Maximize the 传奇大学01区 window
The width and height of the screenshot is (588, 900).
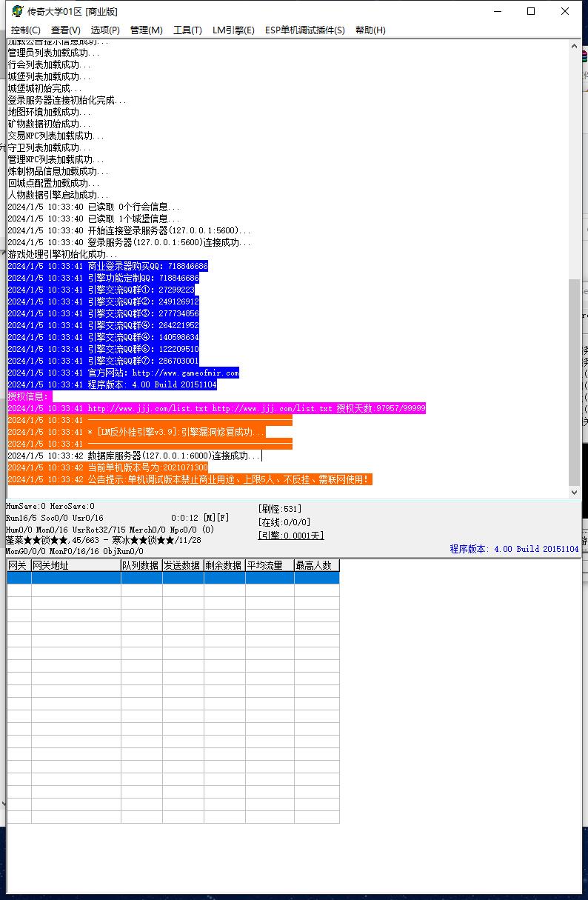(531, 11)
